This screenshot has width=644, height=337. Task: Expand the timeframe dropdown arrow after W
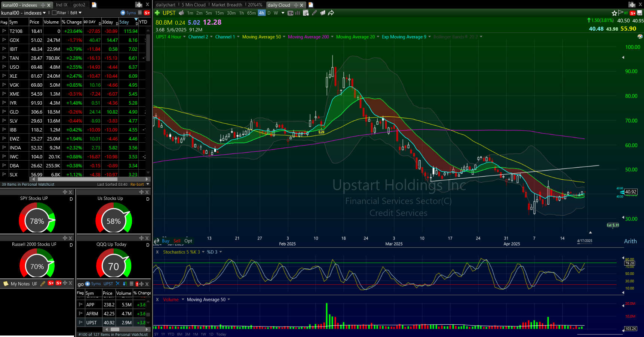click(283, 13)
